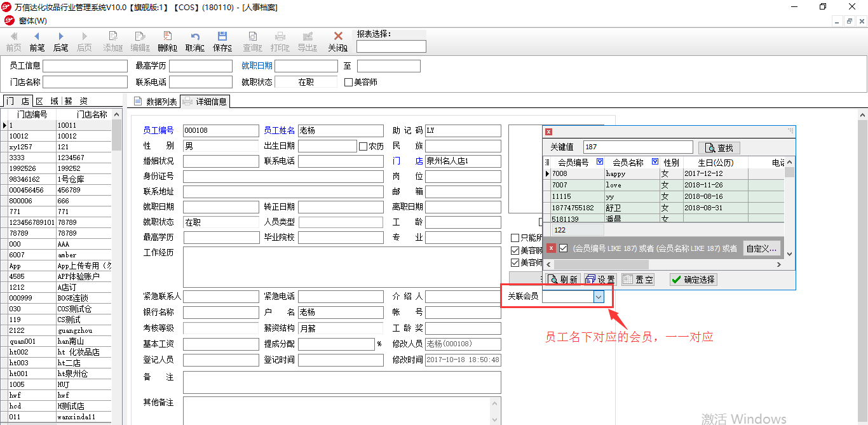Click the 门店名称 search input

click(x=85, y=82)
